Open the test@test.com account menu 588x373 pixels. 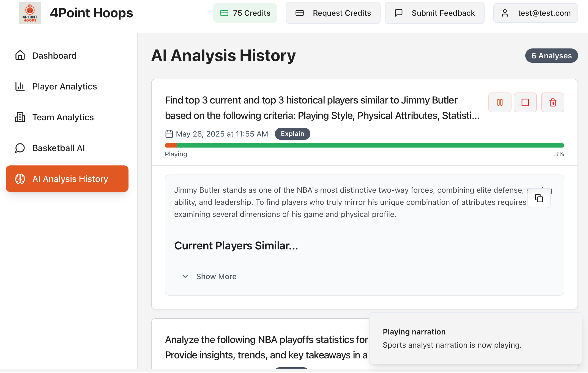pyautogui.click(x=535, y=13)
